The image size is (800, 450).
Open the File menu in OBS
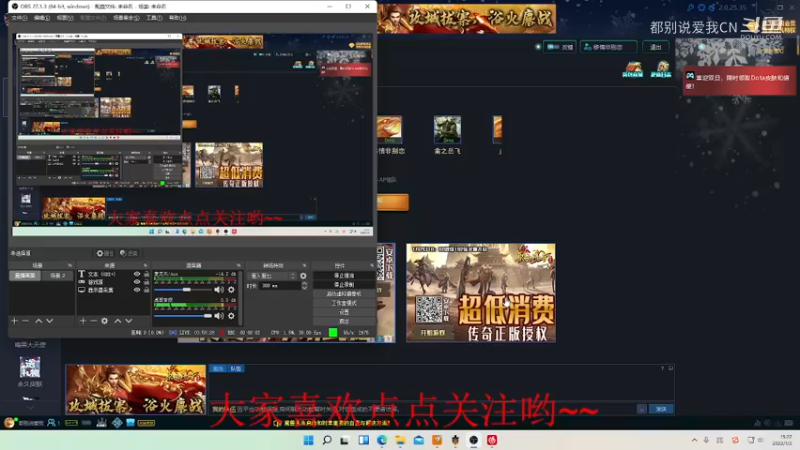coord(19,18)
